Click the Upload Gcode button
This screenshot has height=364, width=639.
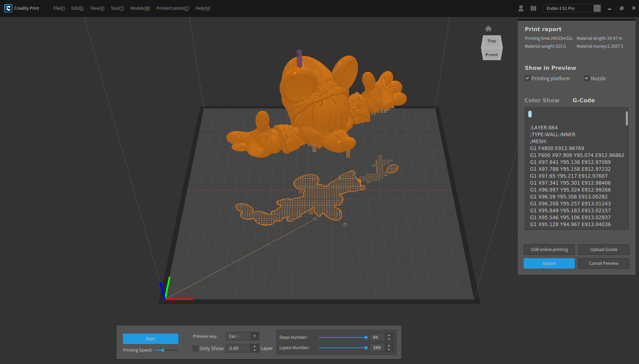tap(604, 250)
